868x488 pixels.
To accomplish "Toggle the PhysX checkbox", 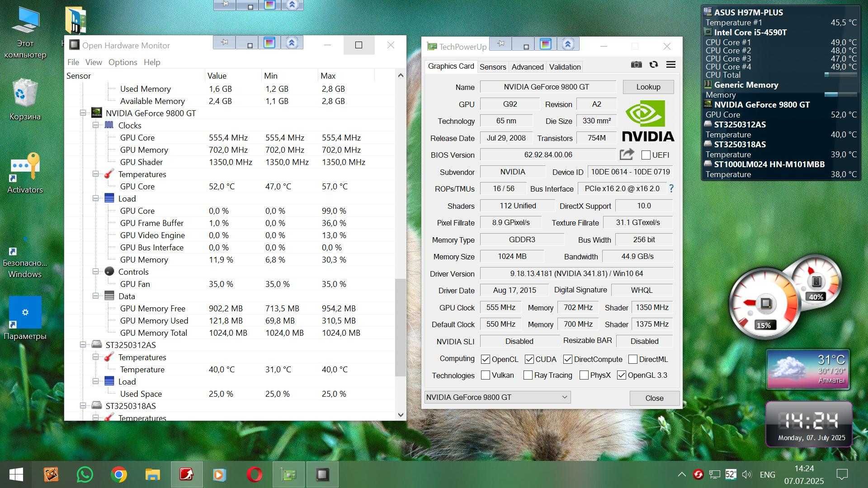I will click(x=584, y=375).
